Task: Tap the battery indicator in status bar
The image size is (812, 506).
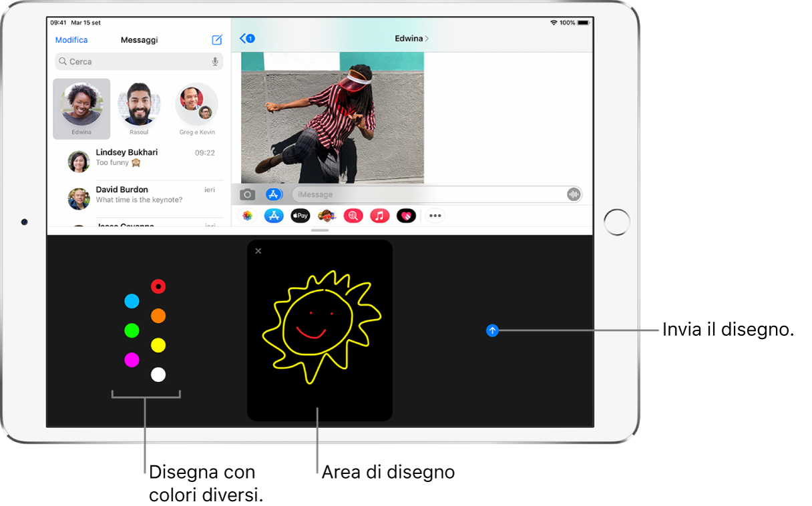Action: 582,23
